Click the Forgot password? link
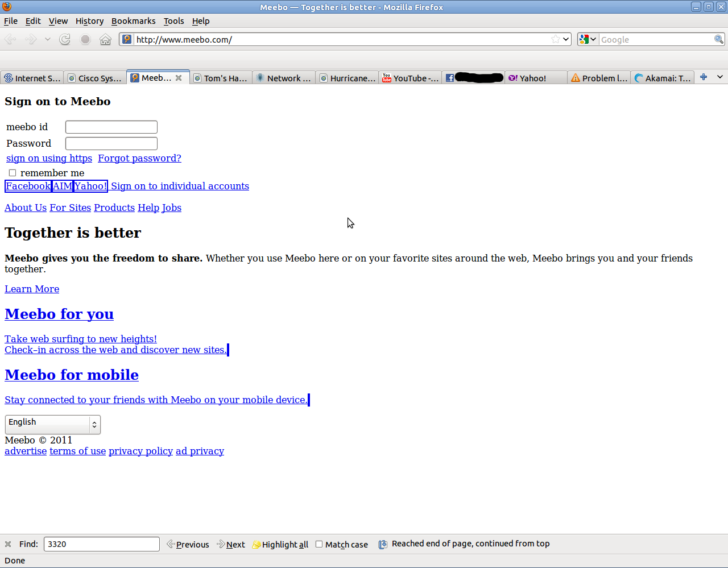 click(x=139, y=158)
